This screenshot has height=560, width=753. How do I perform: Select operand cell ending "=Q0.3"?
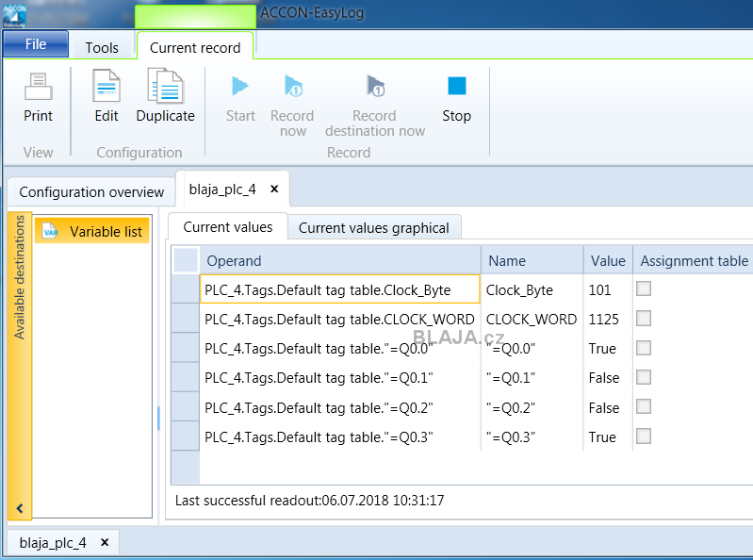point(340,436)
